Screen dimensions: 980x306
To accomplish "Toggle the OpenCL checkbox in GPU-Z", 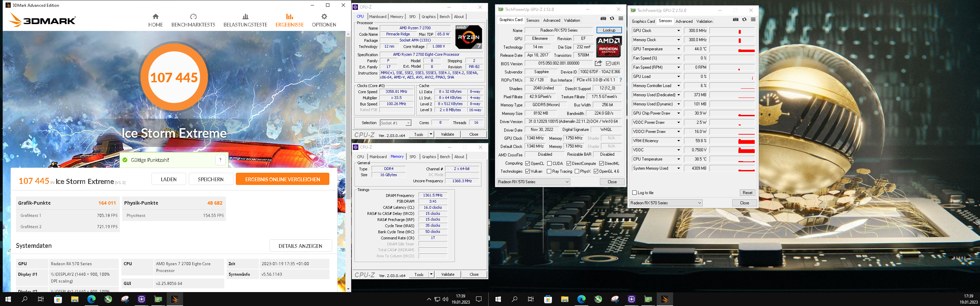I will [528, 164].
